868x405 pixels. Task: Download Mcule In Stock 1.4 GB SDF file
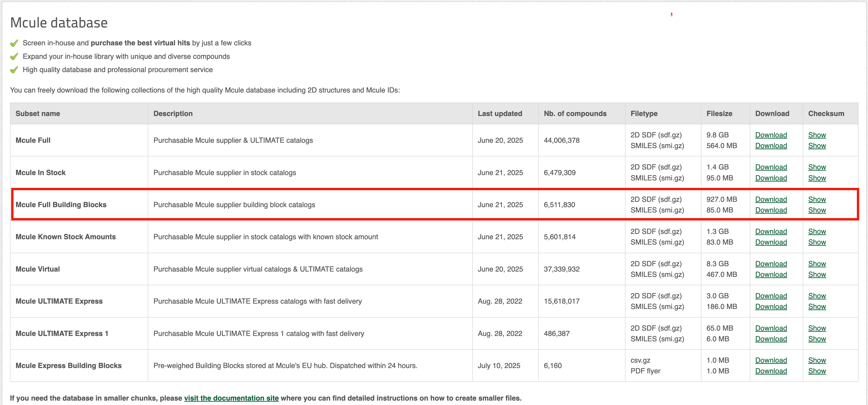tap(771, 167)
